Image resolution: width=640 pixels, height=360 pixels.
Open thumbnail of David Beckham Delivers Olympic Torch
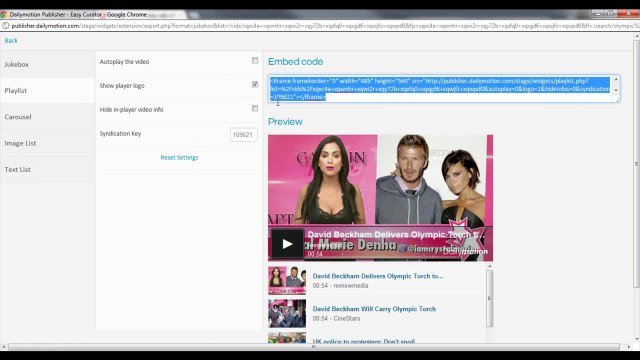(287, 280)
